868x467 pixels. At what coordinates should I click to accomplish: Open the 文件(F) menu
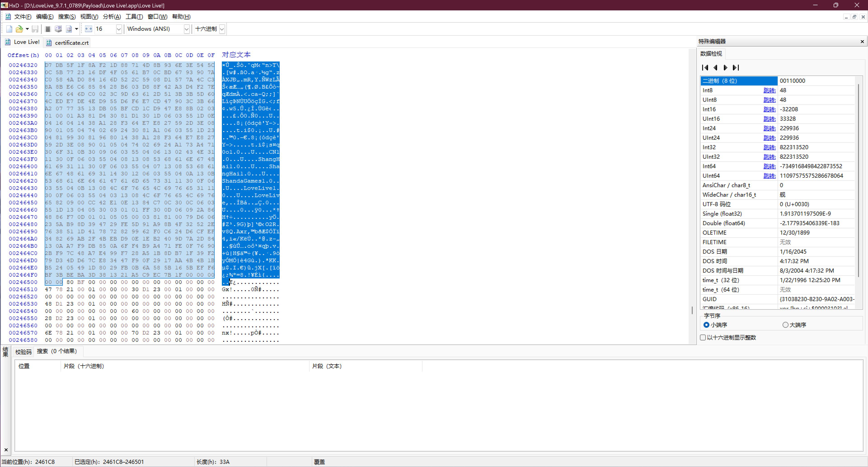point(23,17)
